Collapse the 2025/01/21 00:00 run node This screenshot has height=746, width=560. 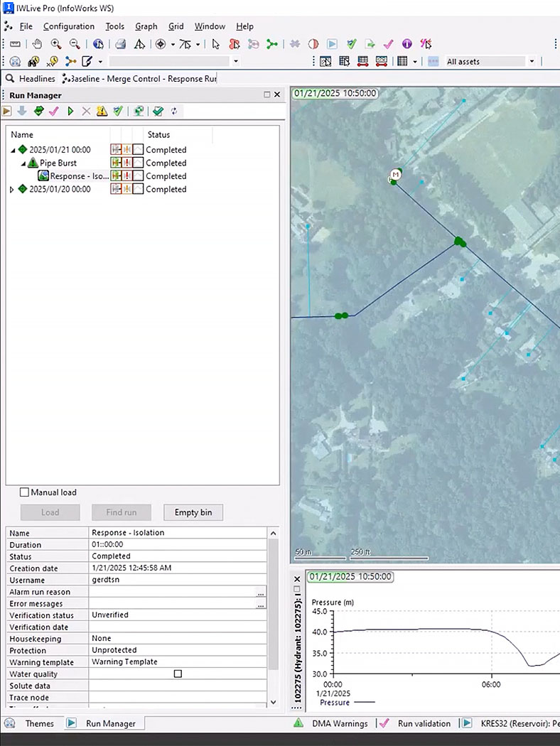(x=13, y=150)
